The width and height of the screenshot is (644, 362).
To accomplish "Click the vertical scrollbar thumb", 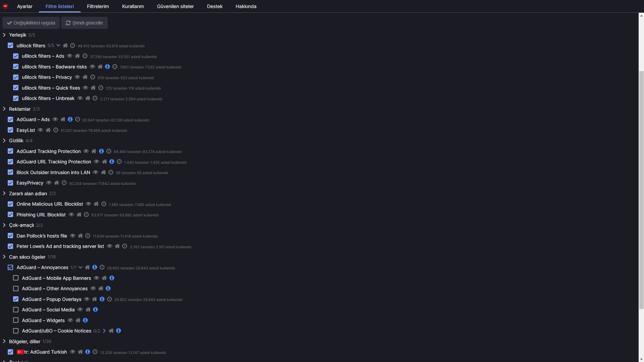I will [x=641, y=190].
